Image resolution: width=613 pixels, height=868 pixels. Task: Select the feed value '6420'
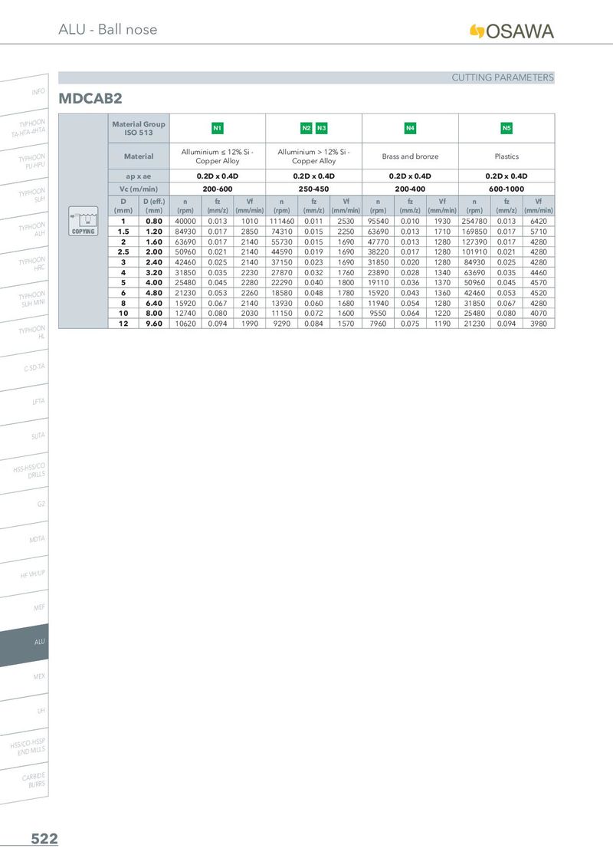[539, 221]
